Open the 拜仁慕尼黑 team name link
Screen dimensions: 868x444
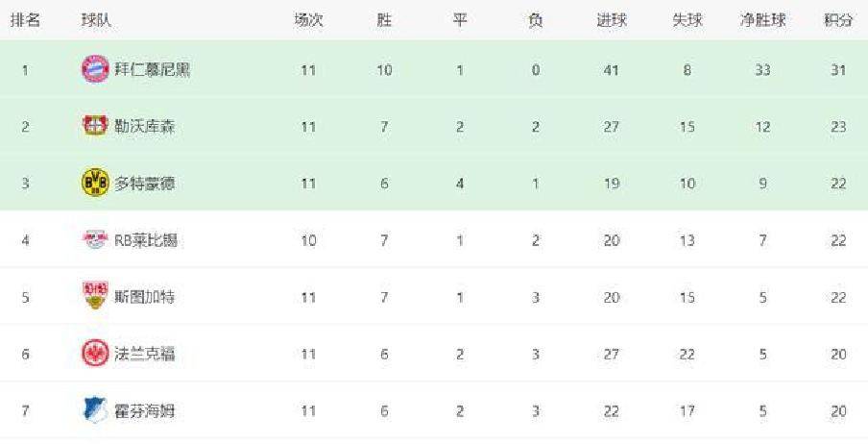(152, 69)
